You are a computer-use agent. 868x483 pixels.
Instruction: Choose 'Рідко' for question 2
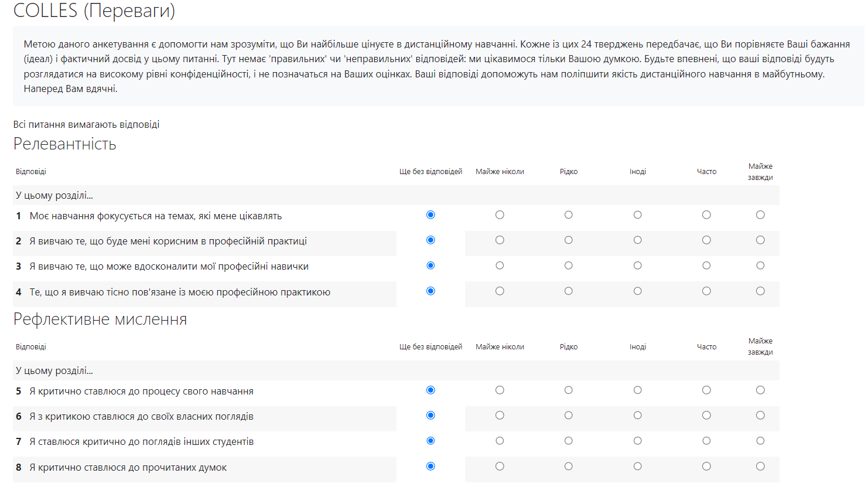[569, 240]
